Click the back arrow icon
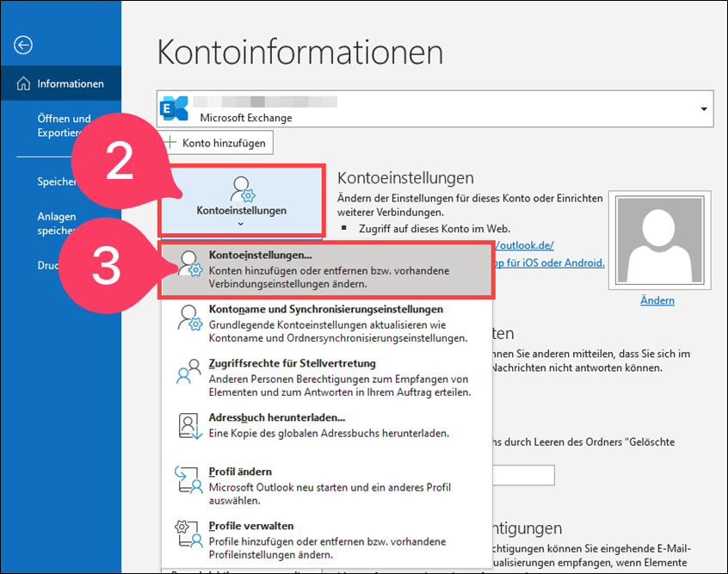This screenshot has width=728, height=574. [22, 45]
